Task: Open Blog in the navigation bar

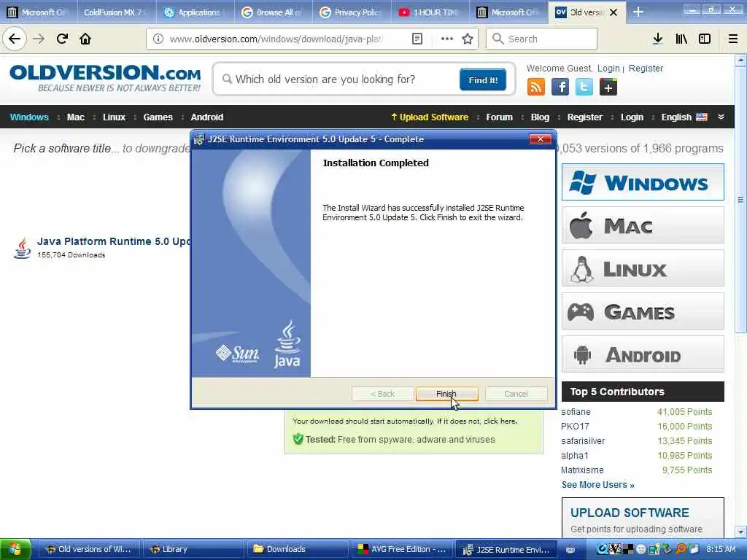Action: (x=540, y=117)
